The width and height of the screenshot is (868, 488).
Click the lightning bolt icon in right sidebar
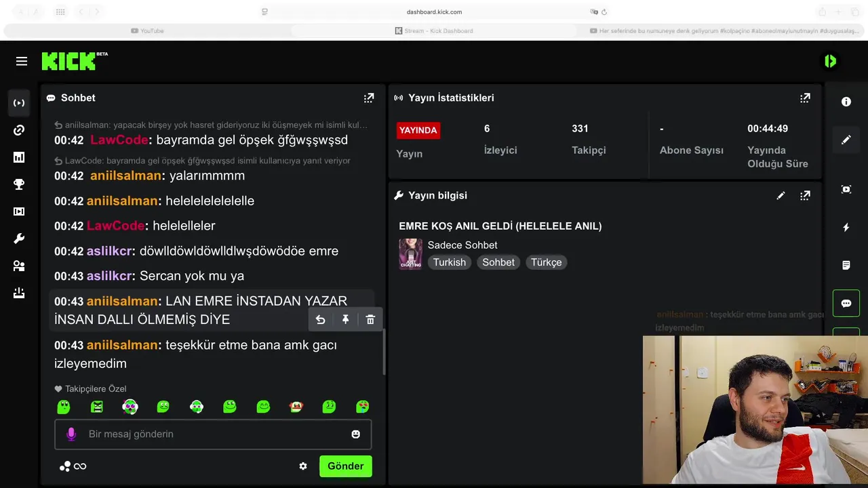click(x=846, y=228)
